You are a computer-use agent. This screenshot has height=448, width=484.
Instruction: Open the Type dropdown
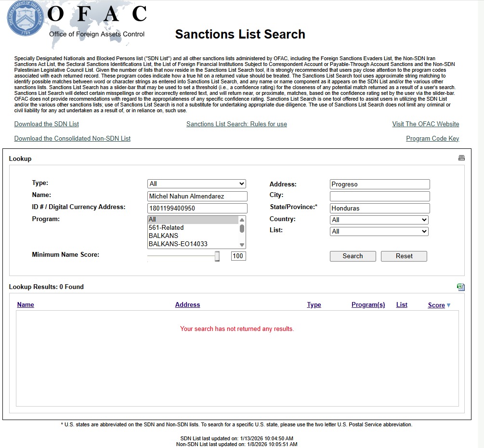click(x=196, y=184)
